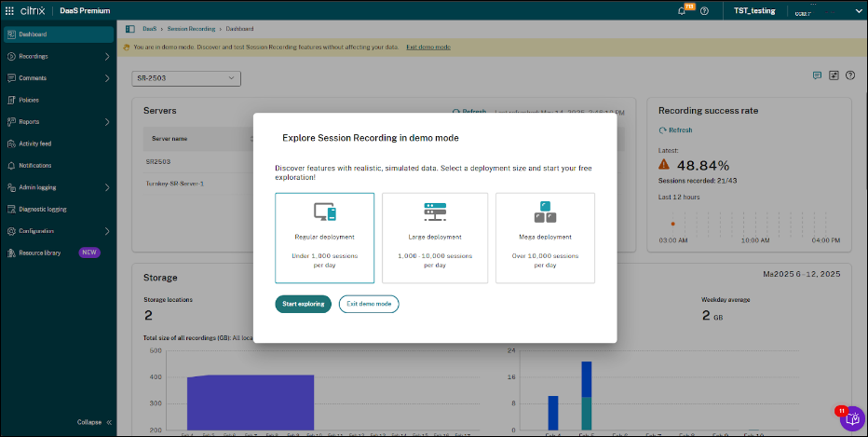The image size is (868, 437).
Task: Open the SR-2503 site dropdown
Action: [x=186, y=78]
